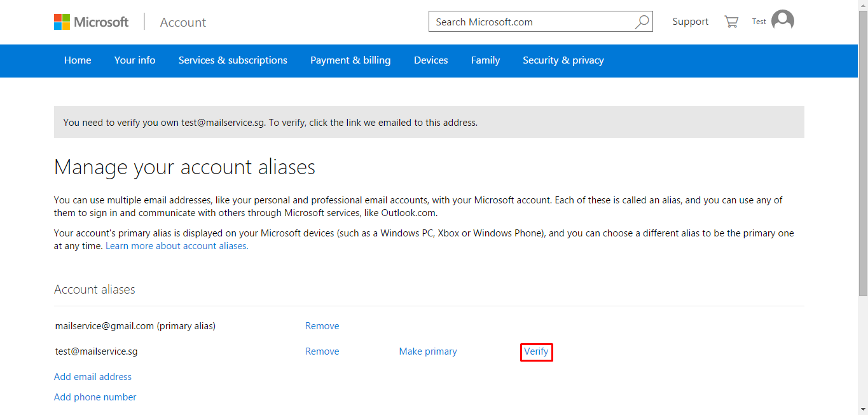The image size is (868, 415).
Task: Open the Your info tab
Action: coord(135,60)
